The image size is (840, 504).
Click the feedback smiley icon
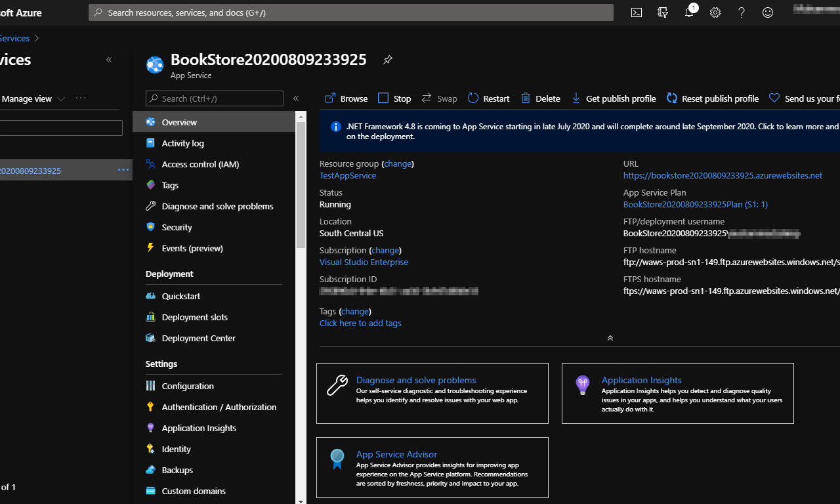[768, 12]
